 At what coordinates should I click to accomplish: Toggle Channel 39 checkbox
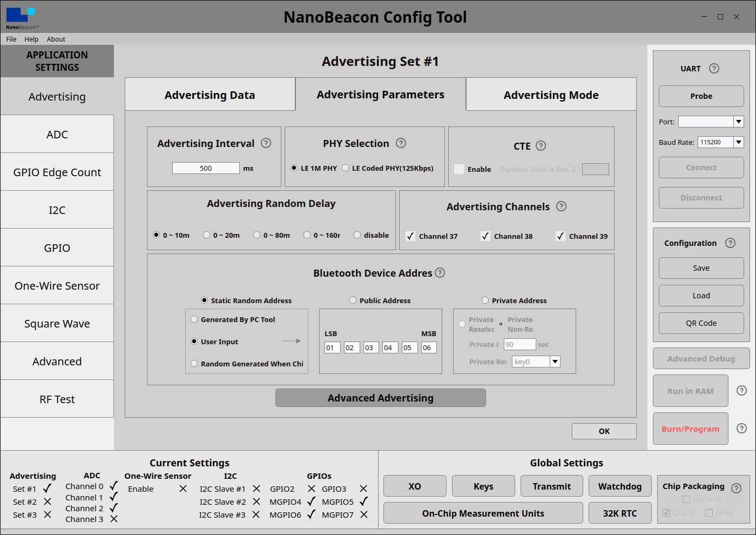point(561,236)
